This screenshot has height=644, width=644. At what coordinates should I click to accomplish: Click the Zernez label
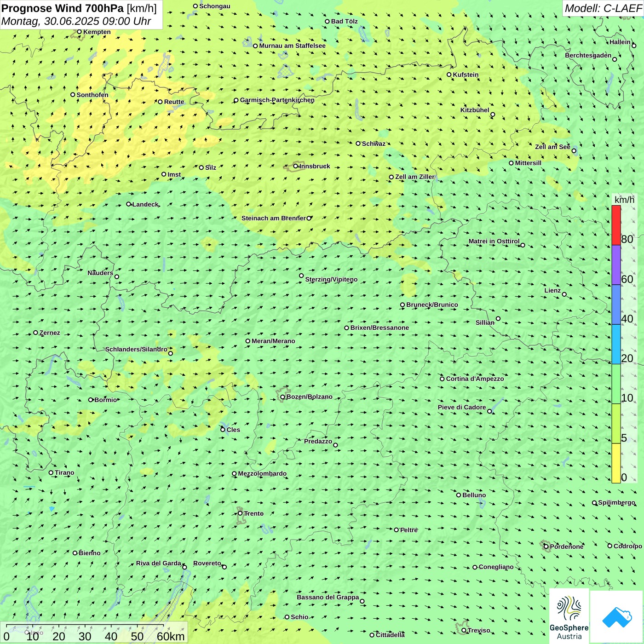50,333
